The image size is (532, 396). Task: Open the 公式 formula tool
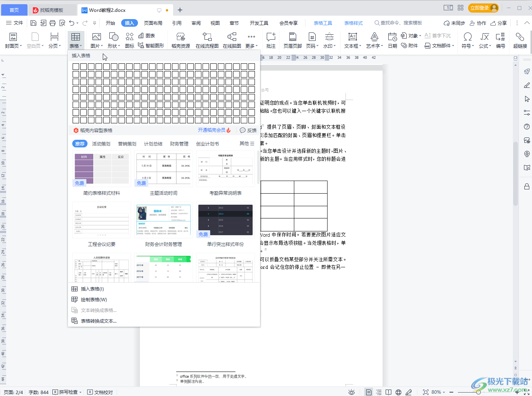485,40
